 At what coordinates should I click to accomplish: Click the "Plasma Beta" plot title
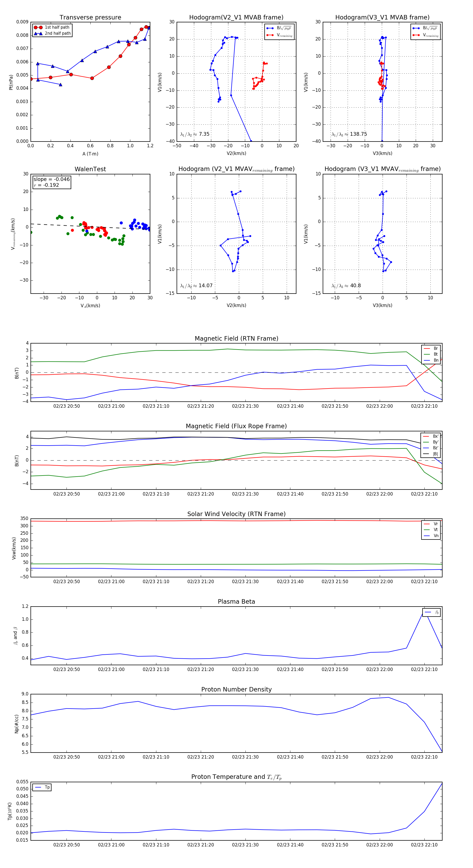point(236,602)
